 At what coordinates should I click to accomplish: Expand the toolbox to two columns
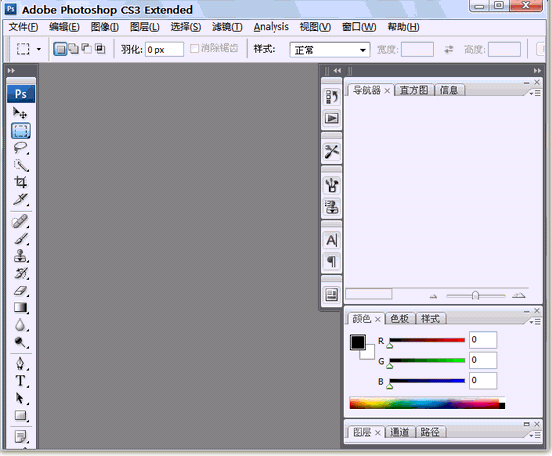coord(11,71)
